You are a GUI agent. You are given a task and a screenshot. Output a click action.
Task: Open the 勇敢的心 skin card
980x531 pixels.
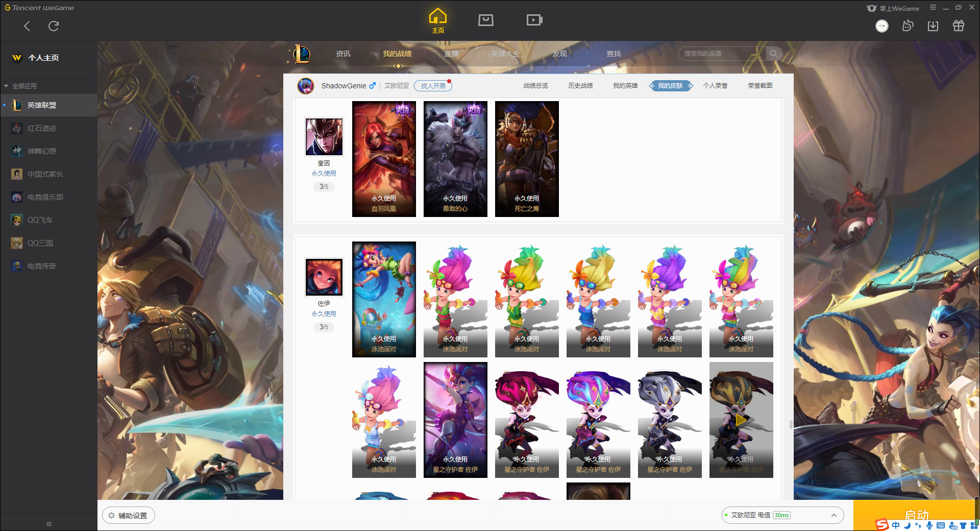455,159
